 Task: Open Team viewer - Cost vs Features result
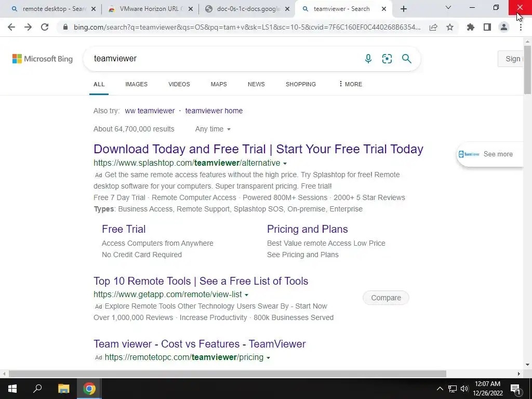click(199, 344)
